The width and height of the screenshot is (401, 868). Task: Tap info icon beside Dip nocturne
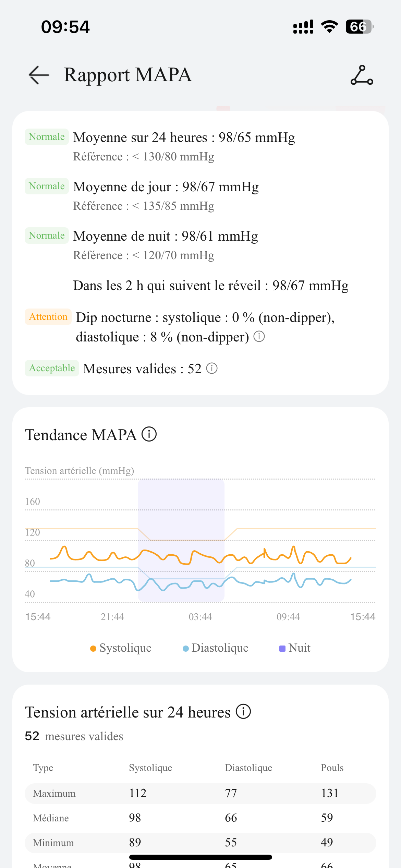[x=259, y=337]
